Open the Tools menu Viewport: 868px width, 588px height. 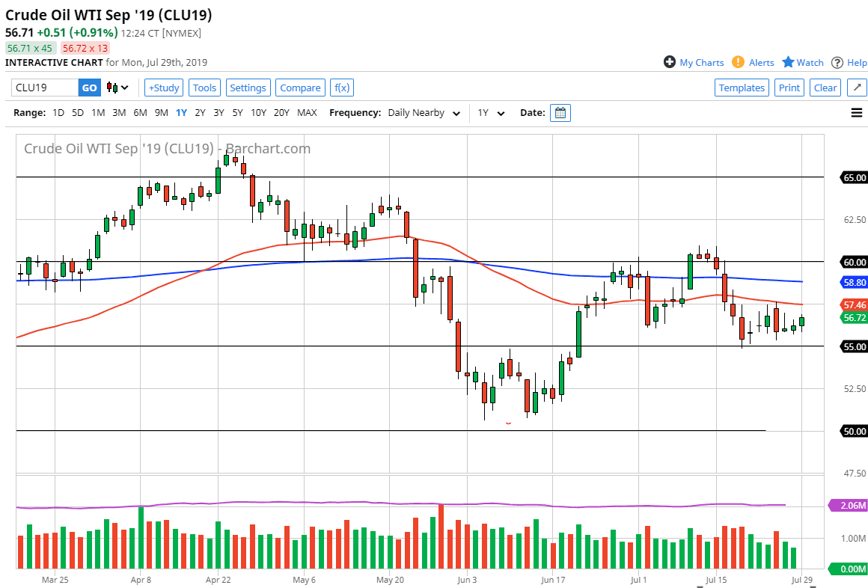(x=204, y=88)
